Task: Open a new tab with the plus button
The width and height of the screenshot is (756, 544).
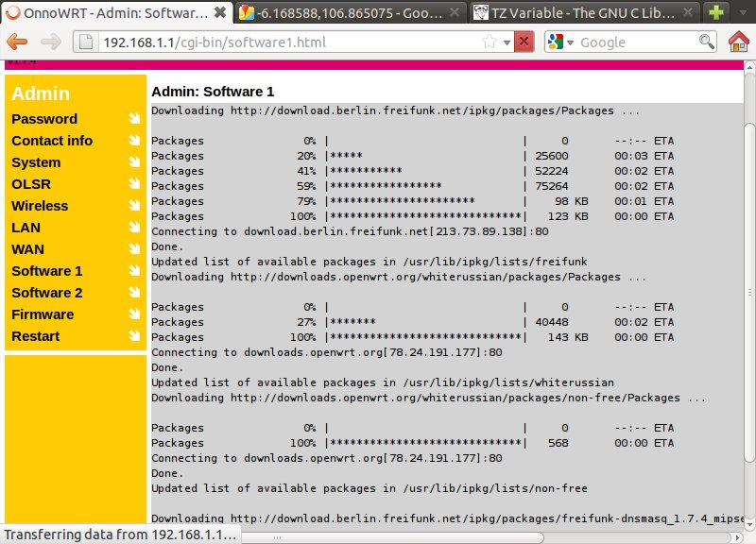Action: pos(716,13)
